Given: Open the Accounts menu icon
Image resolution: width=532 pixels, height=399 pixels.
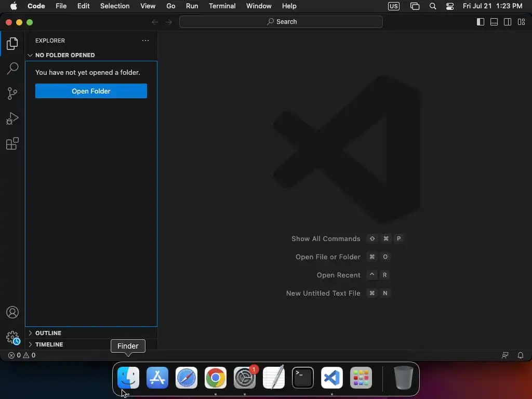Looking at the screenshot, I should (x=12, y=312).
